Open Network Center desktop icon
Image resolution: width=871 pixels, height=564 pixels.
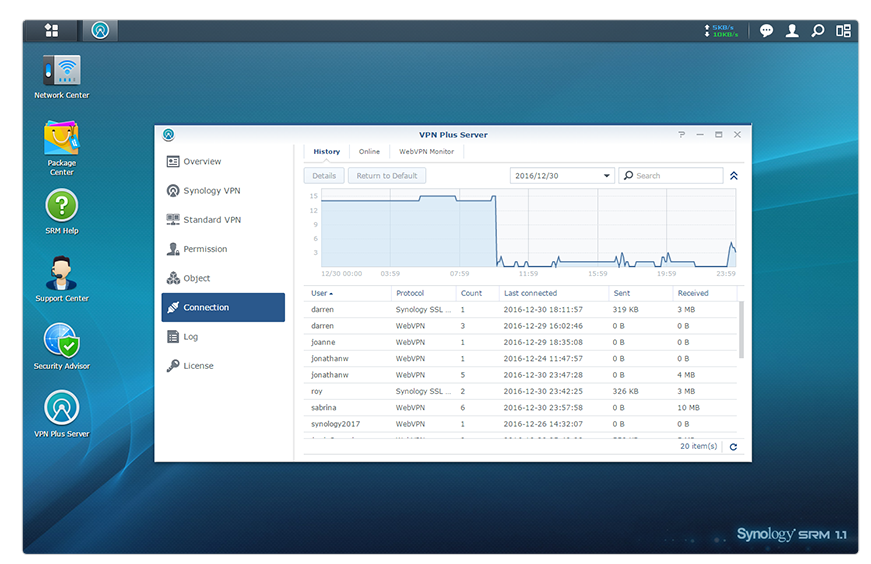click(62, 72)
